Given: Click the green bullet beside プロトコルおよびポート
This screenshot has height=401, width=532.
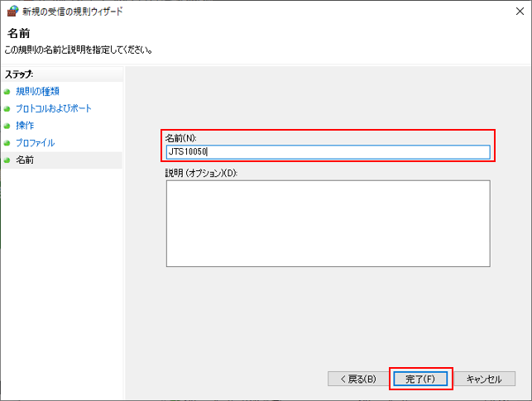Looking at the screenshot, I should click(7, 109).
